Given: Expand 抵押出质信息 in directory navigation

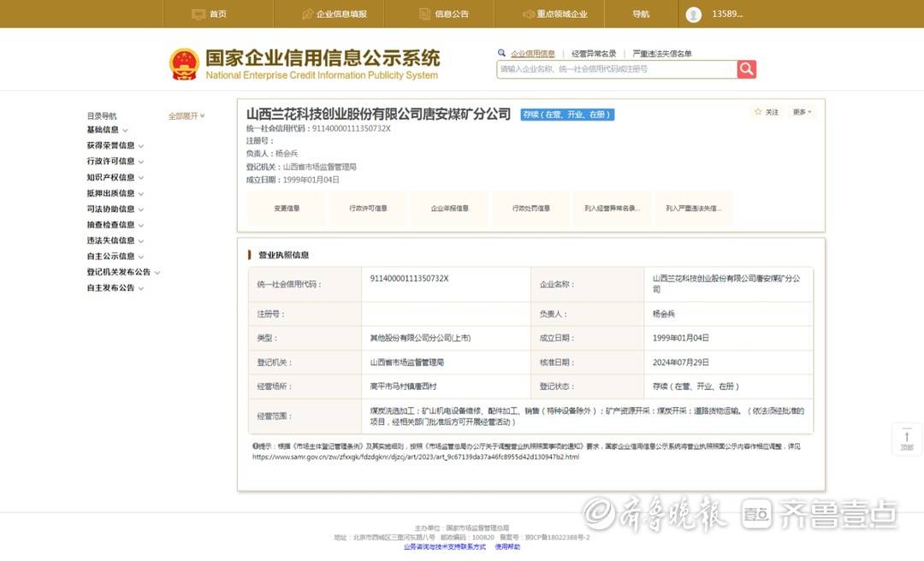Looking at the screenshot, I should click(115, 193).
